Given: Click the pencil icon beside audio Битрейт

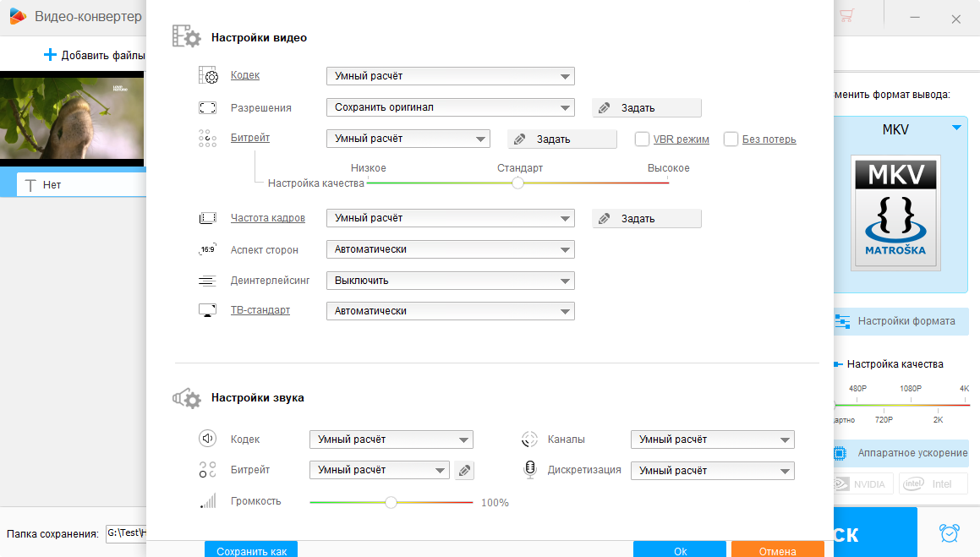Looking at the screenshot, I should (x=464, y=471).
